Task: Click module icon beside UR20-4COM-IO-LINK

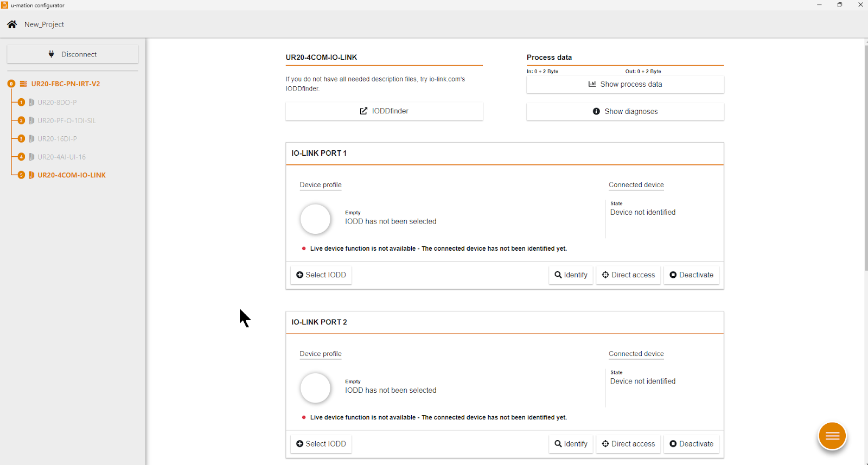Action: (x=31, y=175)
